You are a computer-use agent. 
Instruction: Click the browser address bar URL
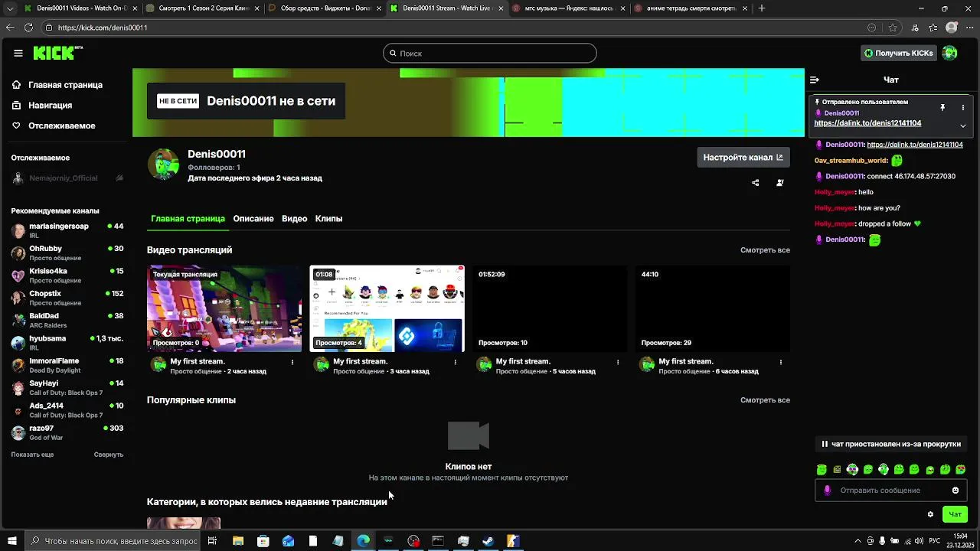tap(103, 28)
